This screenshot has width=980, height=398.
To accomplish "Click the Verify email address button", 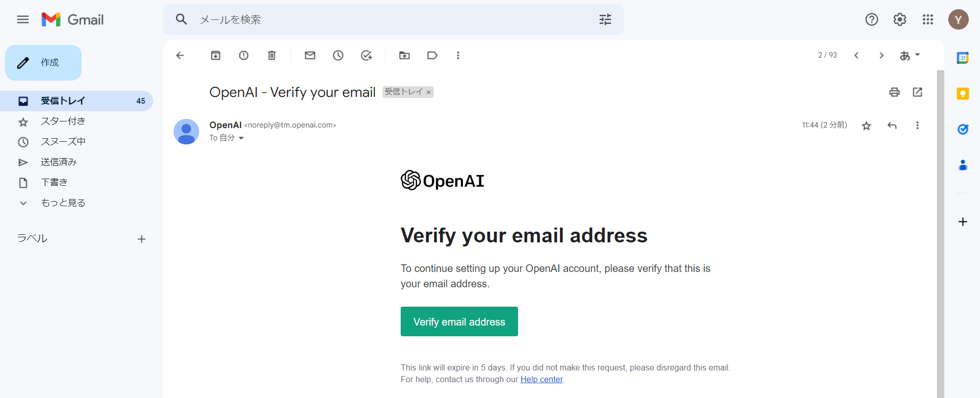I will (x=459, y=321).
